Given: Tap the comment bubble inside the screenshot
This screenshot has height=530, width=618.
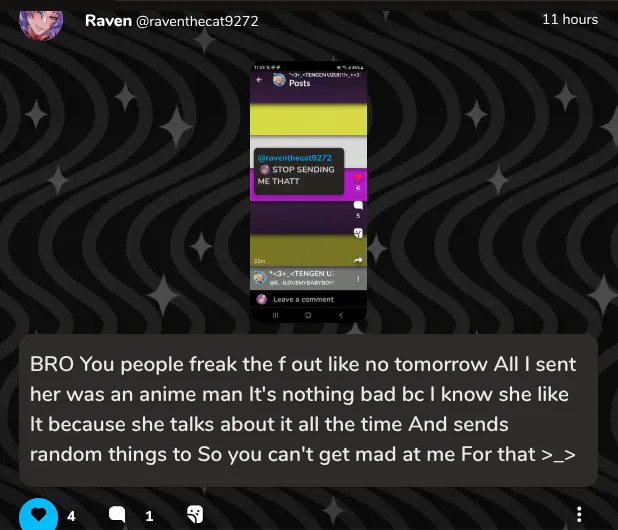Looking at the screenshot, I should [358, 205].
